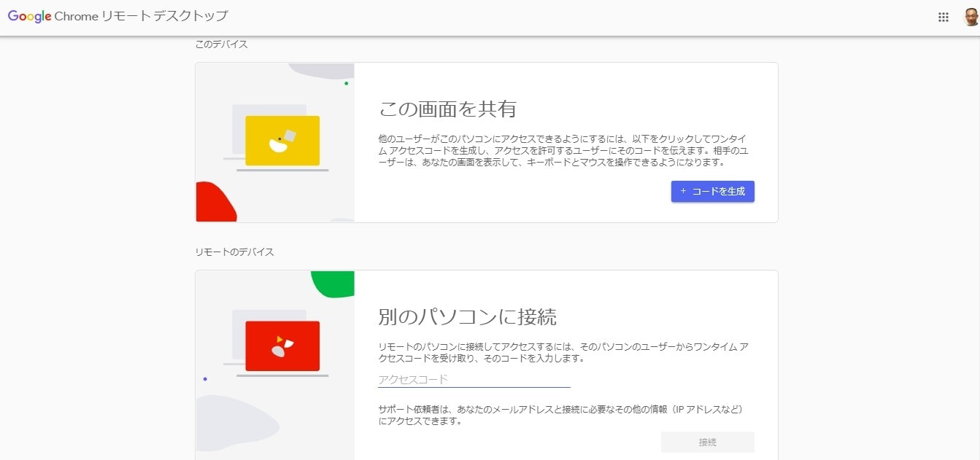The image size is (980, 460).
Task: Click the 接続 button
Action: click(708, 442)
